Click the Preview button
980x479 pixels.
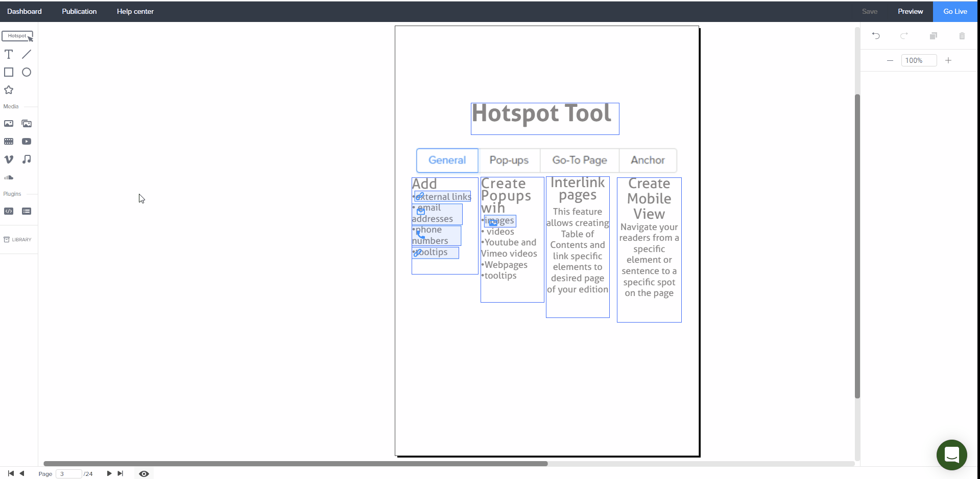[x=910, y=11]
